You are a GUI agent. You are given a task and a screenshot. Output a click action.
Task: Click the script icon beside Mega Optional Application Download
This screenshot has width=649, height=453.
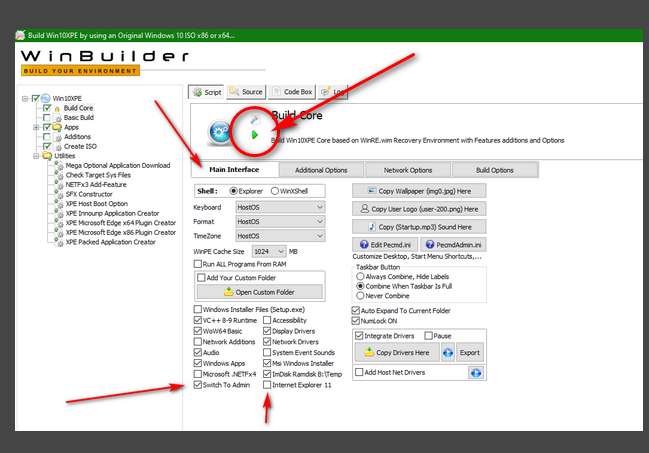tap(58, 166)
